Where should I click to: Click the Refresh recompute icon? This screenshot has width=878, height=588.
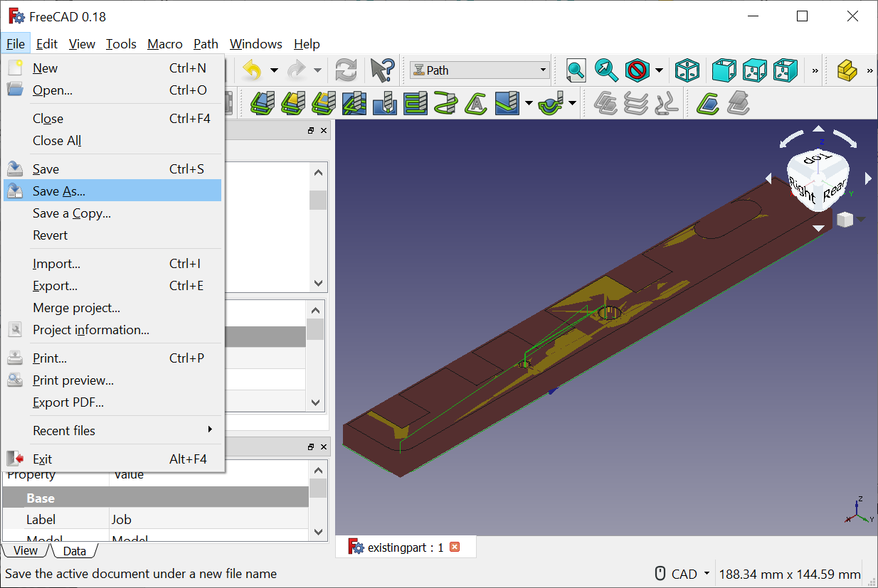(346, 70)
